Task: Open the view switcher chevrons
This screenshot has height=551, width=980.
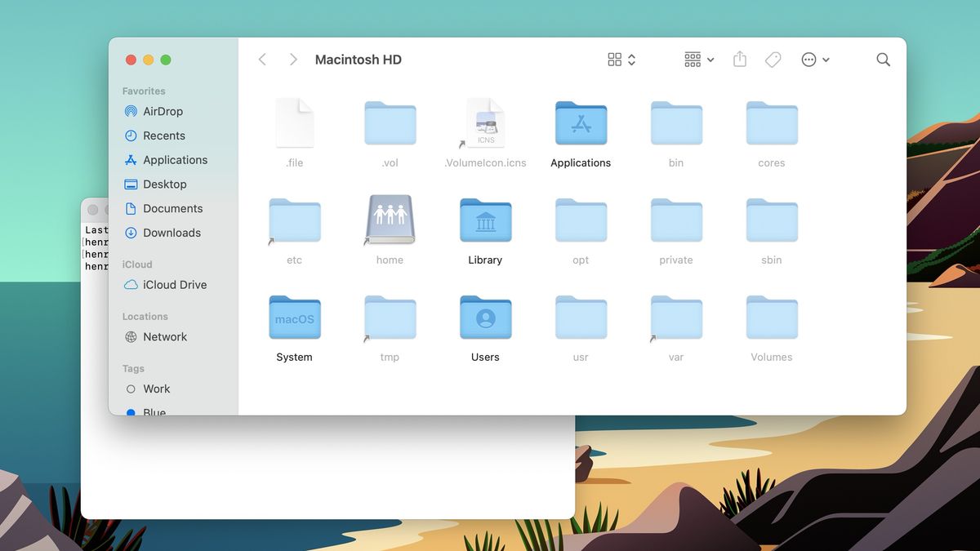Action: [630, 59]
